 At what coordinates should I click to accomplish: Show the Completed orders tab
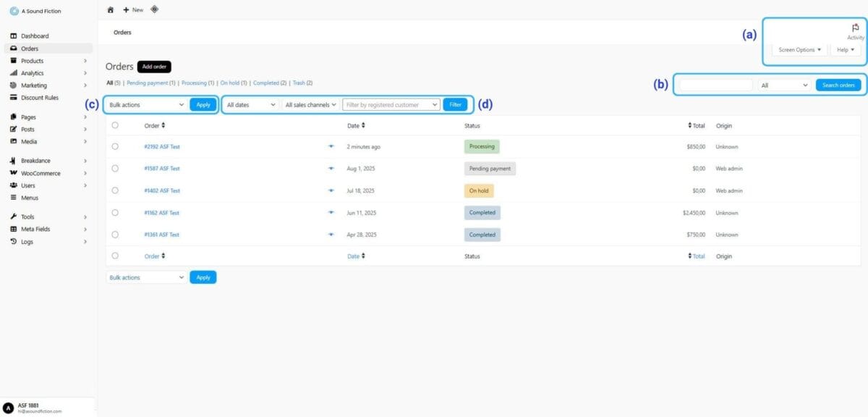pyautogui.click(x=266, y=83)
